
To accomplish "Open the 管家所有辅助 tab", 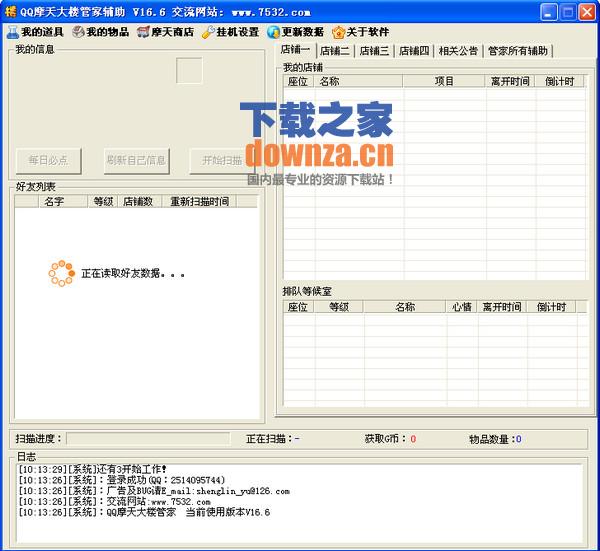I will 518,51.
